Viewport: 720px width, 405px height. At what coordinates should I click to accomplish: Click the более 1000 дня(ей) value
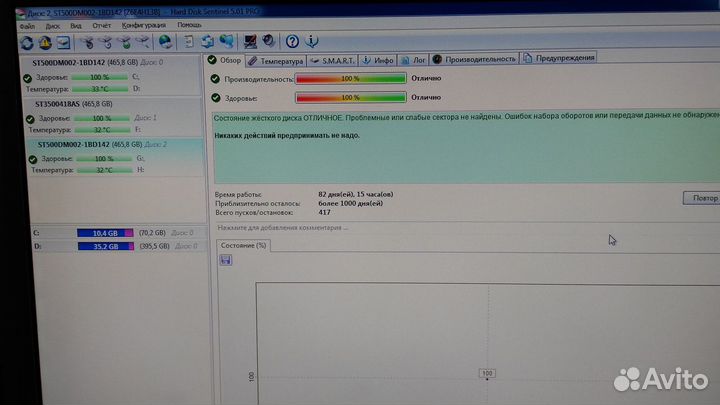pyautogui.click(x=350, y=203)
